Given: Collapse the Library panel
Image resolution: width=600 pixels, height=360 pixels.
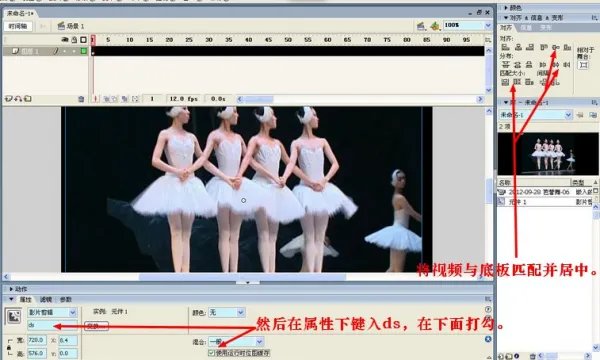Looking at the screenshot, I should click(x=506, y=102).
